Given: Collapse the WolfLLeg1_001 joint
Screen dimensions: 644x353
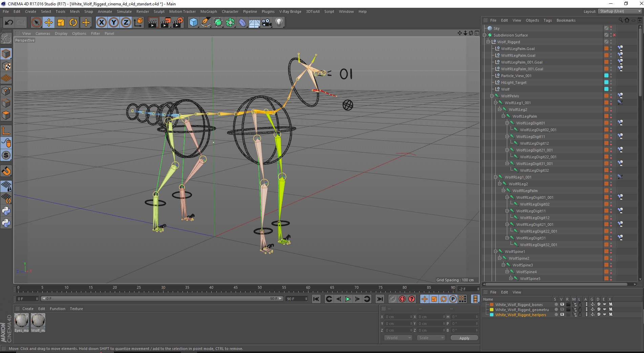Looking at the screenshot, I should click(x=496, y=103).
